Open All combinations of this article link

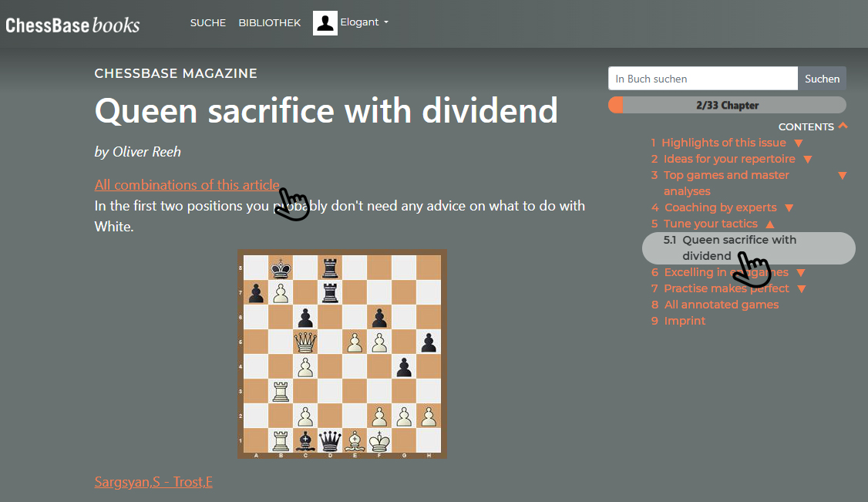[x=187, y=185]
